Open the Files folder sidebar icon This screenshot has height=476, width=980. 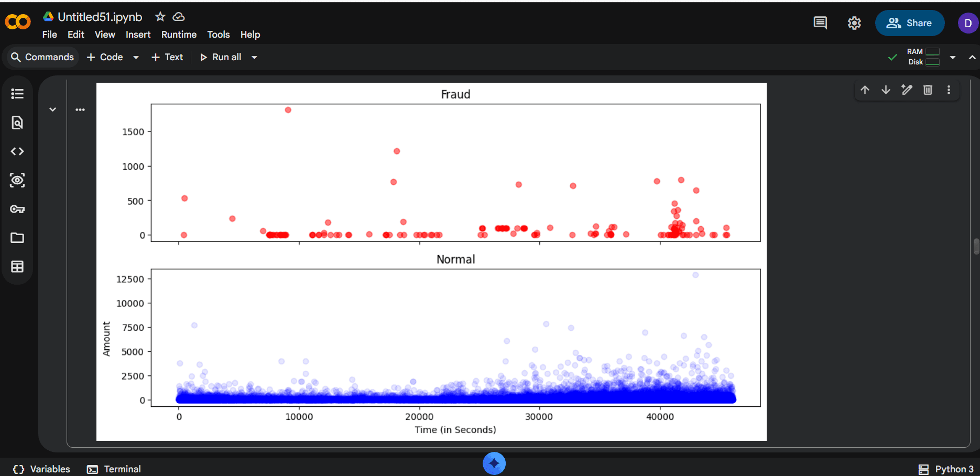point(17,238)
